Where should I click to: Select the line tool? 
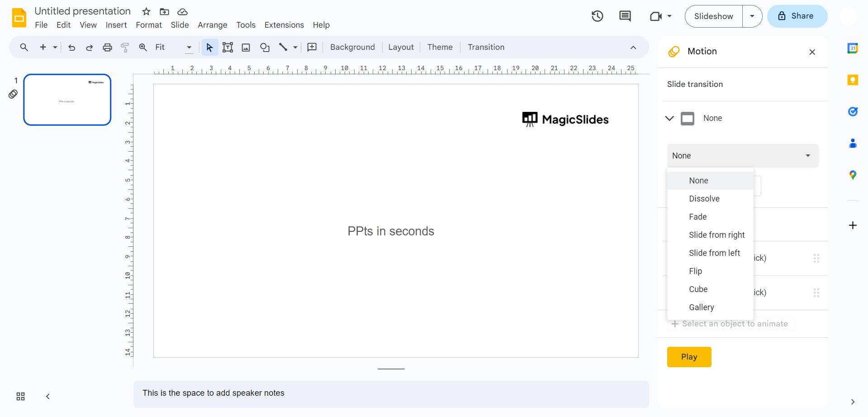(283, 47)
